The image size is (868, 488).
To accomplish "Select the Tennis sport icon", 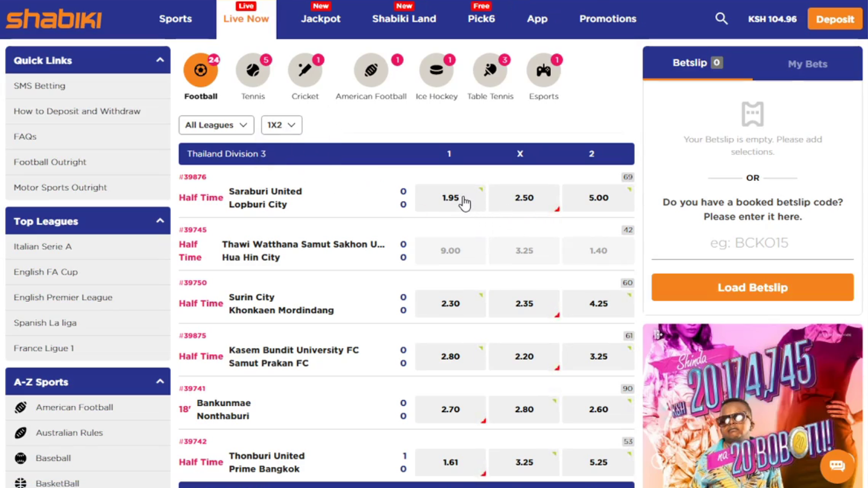I will [253, 70].
